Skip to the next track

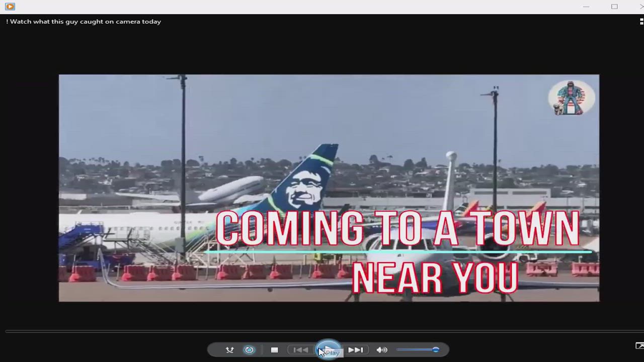coord(355,350)
